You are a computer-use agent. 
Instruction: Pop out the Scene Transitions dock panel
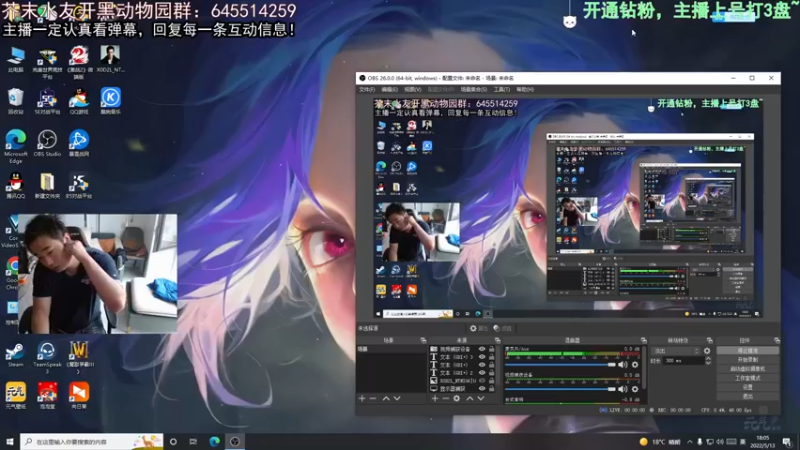click(x=710, y=340)
